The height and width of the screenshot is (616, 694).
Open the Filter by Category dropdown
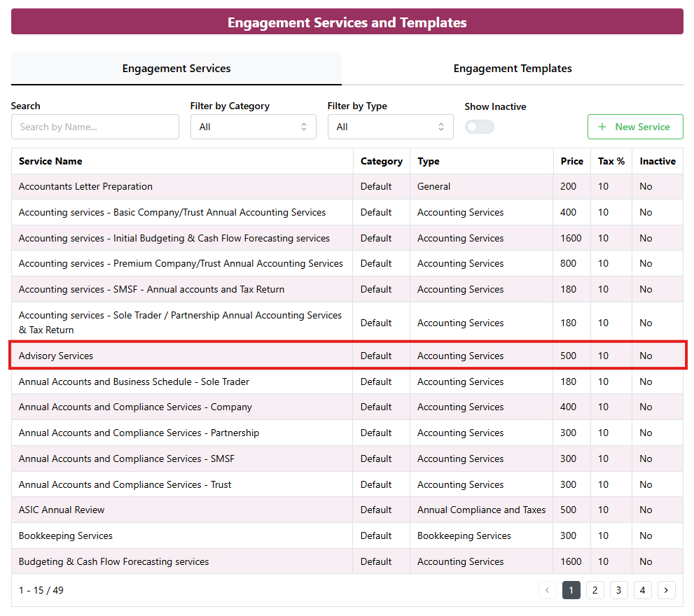[x=253, y=127]
